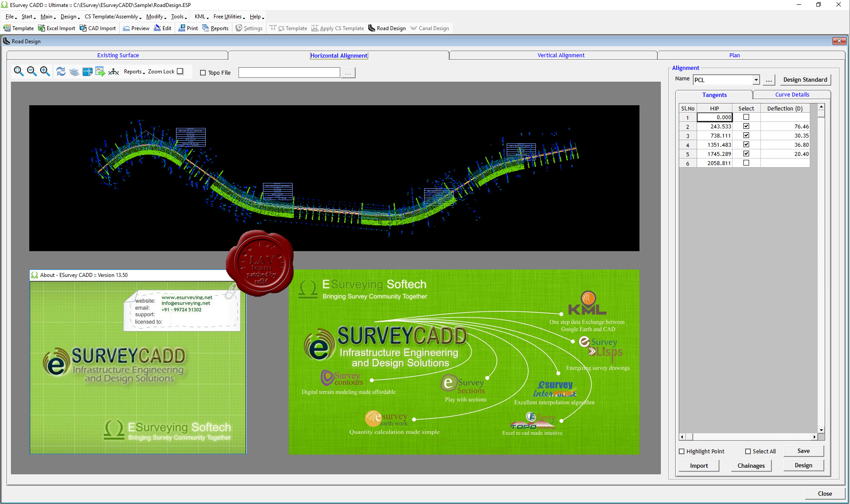850x504 pixels.
Task: Click the browse button beside alignment Name
Action: point(769,80)
